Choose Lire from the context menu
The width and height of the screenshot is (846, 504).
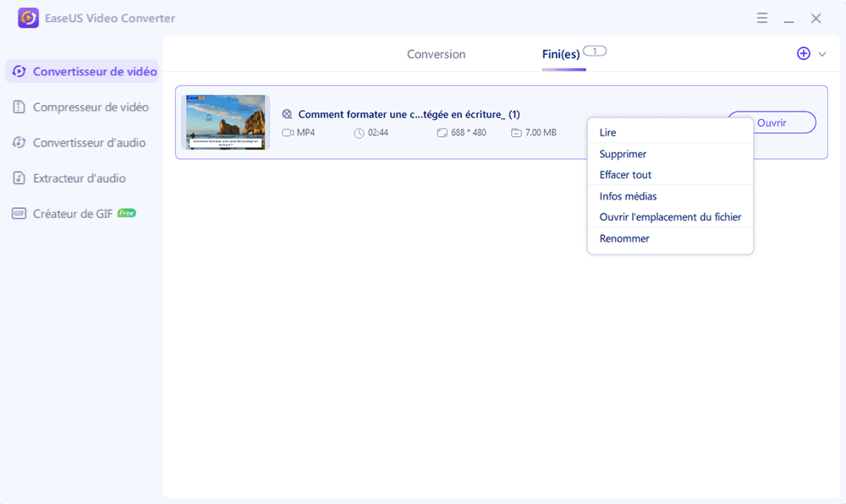pos(608,133)
